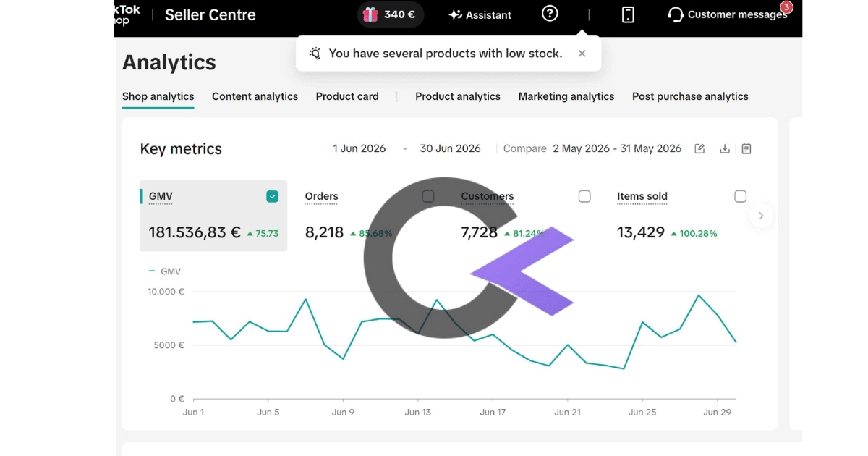
Task: Dismiss the low stock notification
Action: tap(582, 54)
